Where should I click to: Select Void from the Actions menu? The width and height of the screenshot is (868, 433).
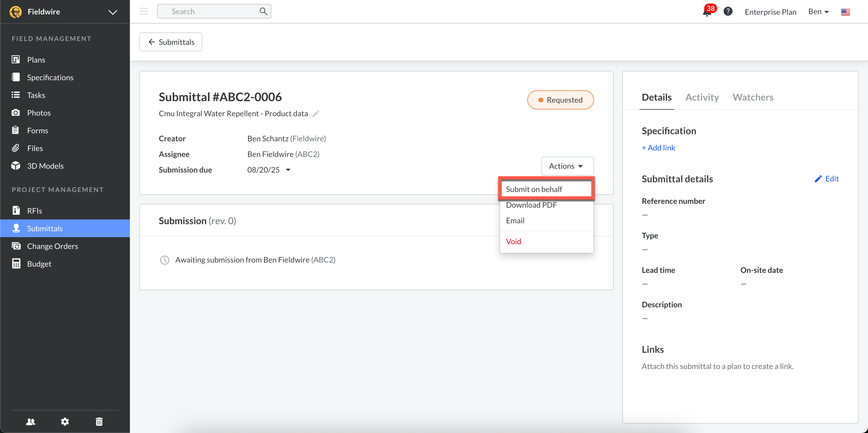[x=513, y=241]
